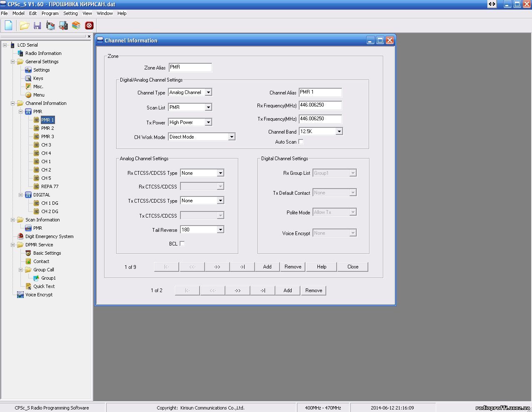Viewport: 532px width, 412px height.
Task: Save the file using the floppy icon
Action: coord(37,25)
